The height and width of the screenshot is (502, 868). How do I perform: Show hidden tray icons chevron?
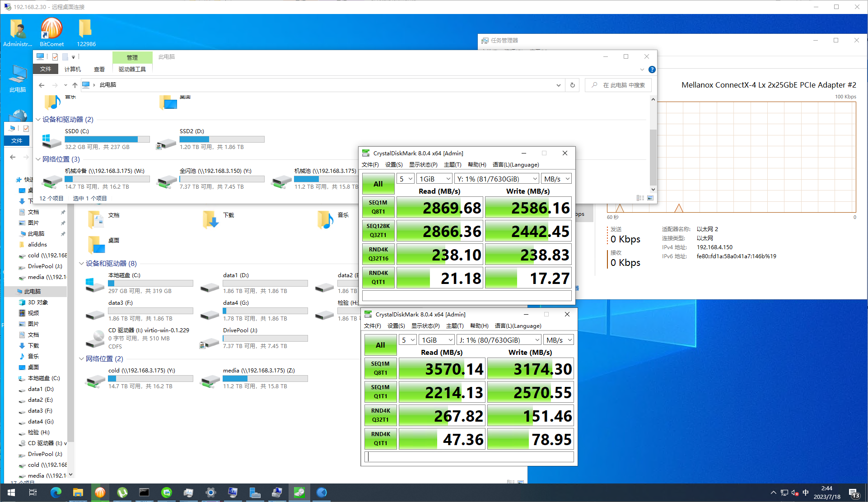[x=773, y=493]
